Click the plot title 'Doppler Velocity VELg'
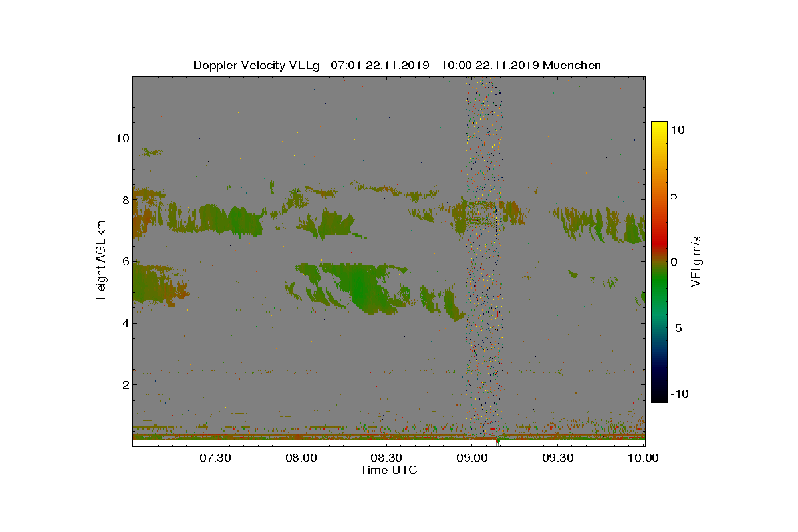This screenshot has width=798, height=532. click(x=256, y=65)
